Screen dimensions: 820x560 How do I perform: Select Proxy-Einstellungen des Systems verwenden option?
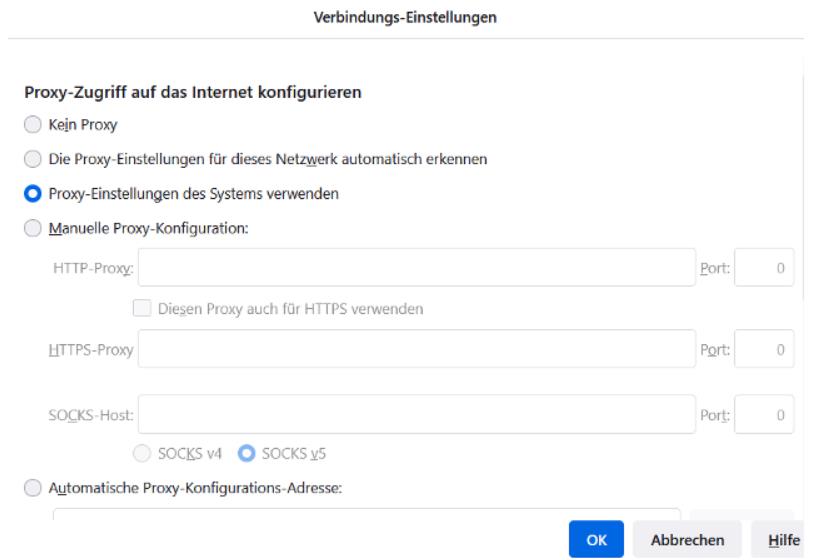32,193
